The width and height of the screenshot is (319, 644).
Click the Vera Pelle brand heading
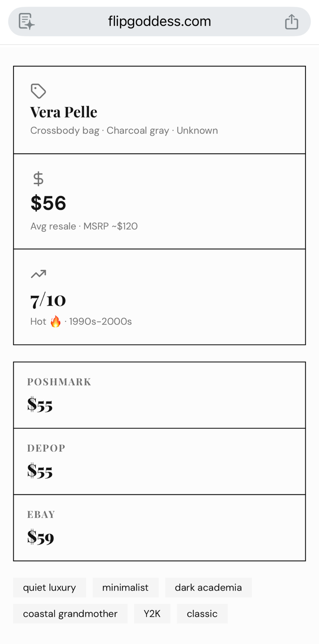pyautogui.click(x=64, y=112)
